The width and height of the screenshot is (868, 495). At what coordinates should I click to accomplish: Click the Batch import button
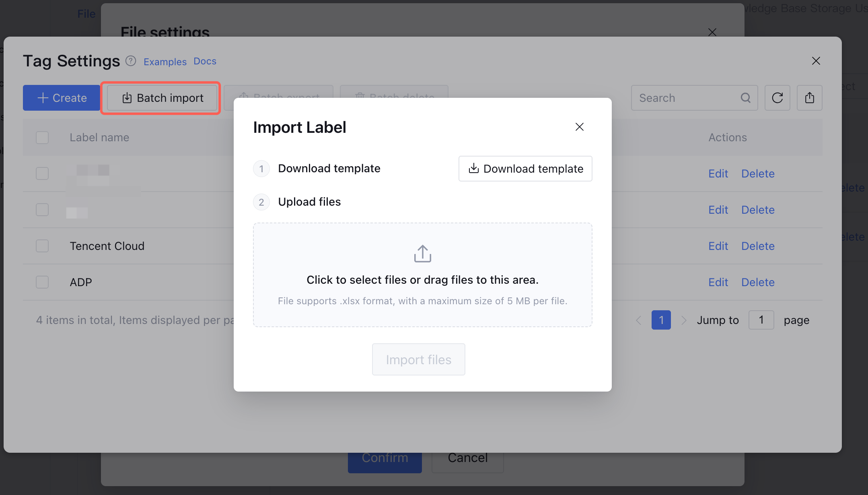coord(162,98)
